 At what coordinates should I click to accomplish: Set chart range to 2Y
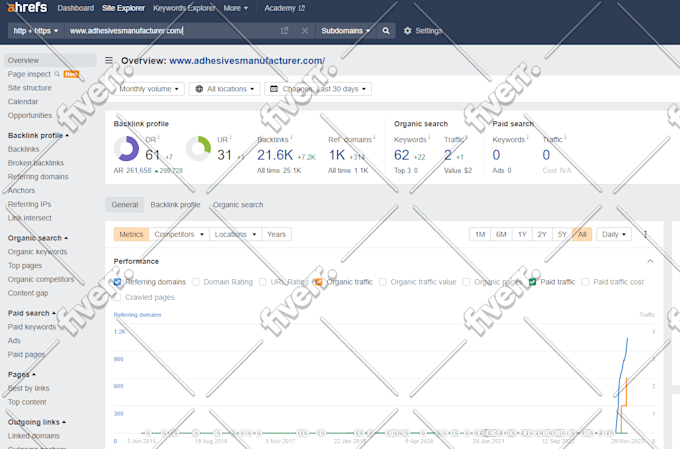(542, 234)
